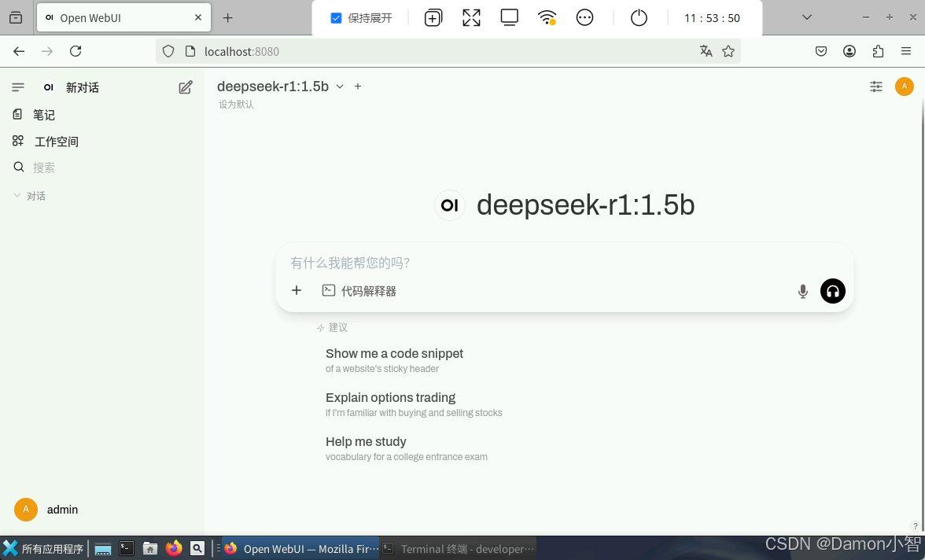Open Firefox Pocket save icon
This screenshot has height=560, width=925.
pyautogui.click(x=821, y=51)
